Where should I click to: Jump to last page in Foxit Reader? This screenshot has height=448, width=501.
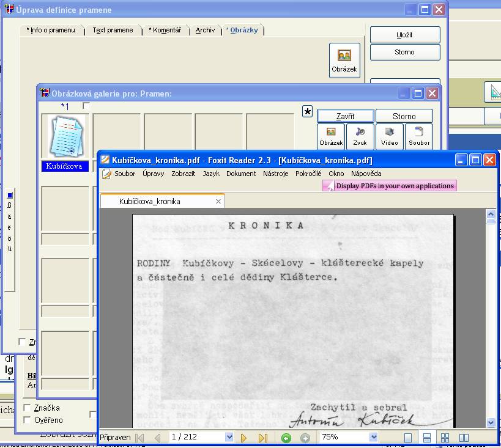(x=262, y=438)
